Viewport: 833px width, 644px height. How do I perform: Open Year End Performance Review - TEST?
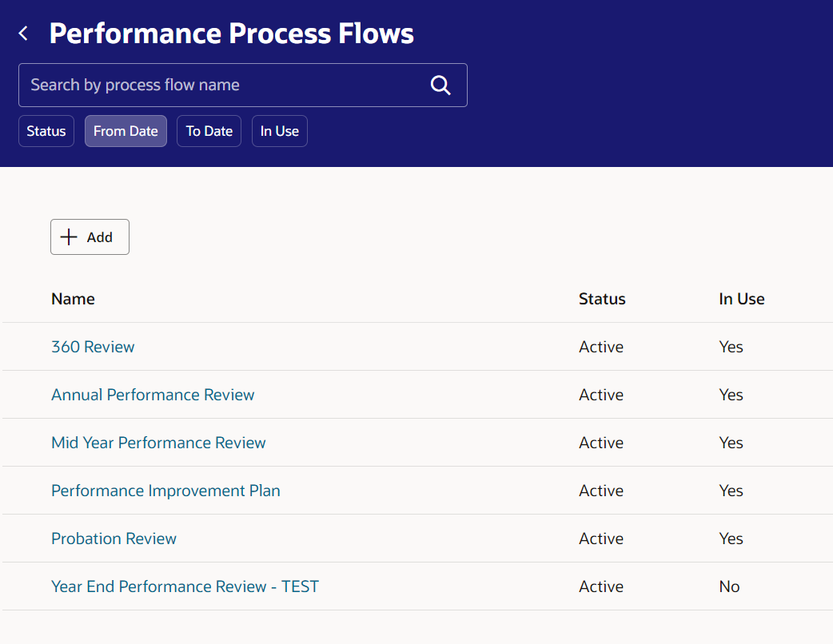coord(185,586)
